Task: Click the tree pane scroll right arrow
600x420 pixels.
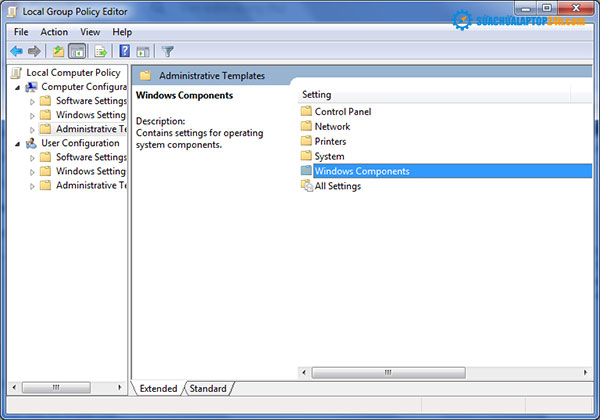Action: point(119,387)
